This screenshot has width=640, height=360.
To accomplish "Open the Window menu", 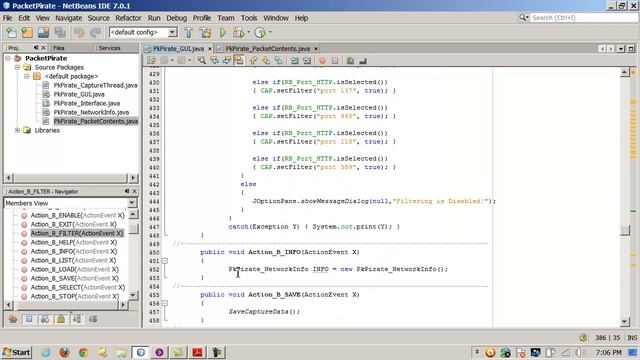I will point(276,18).
